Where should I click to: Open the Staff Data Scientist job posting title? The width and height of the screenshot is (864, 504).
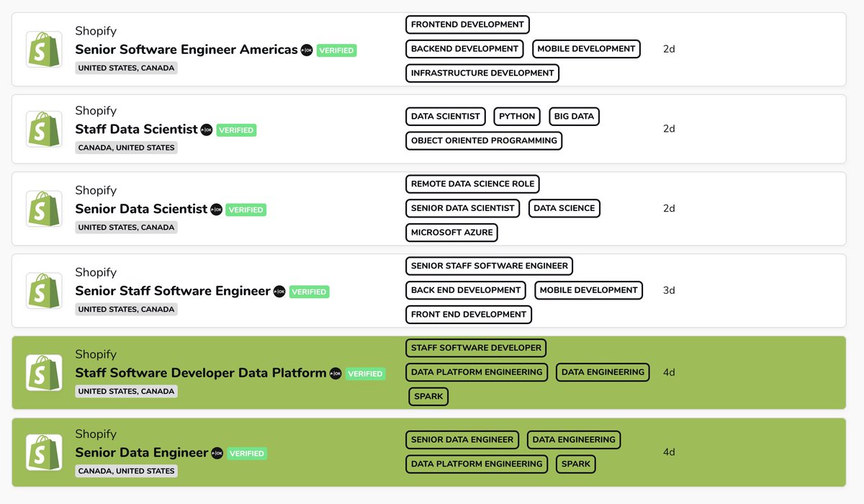pos(136,129)
